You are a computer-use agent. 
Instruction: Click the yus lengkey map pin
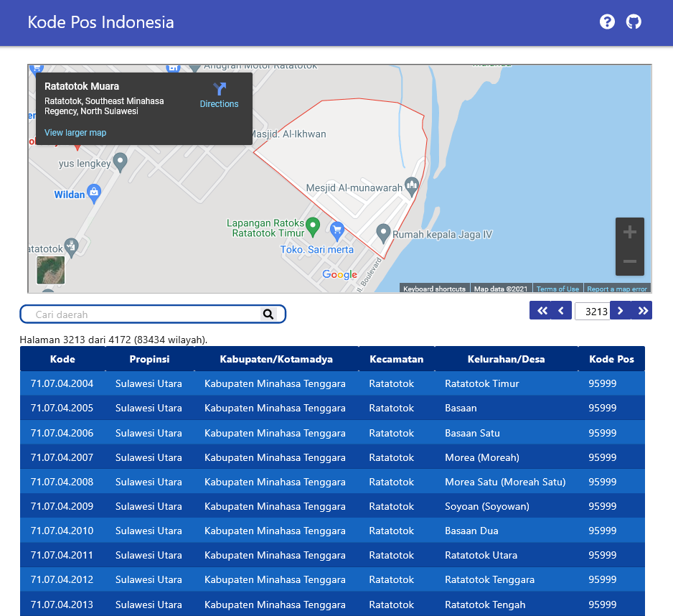[121, 162]
